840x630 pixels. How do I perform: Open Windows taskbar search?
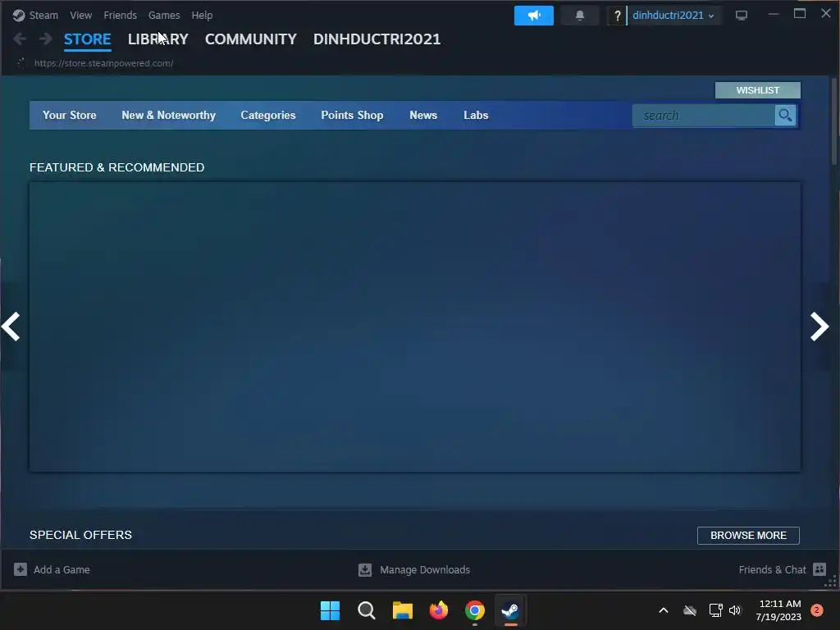tap(367, 610)
